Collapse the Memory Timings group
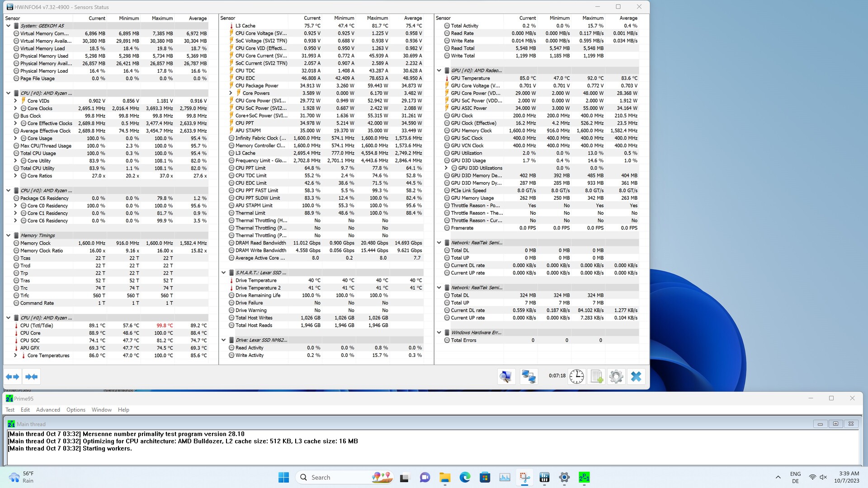This screenshot has height=488, width=868. pos(8,235)
